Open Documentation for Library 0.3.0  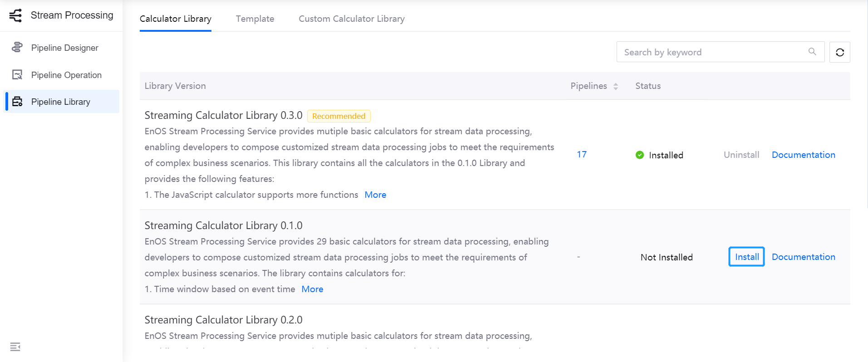coord(804,155)
